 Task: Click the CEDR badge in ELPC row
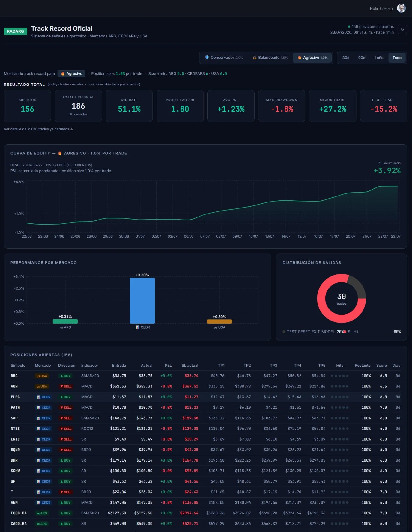pyautogui.click(x=44, y=397)
